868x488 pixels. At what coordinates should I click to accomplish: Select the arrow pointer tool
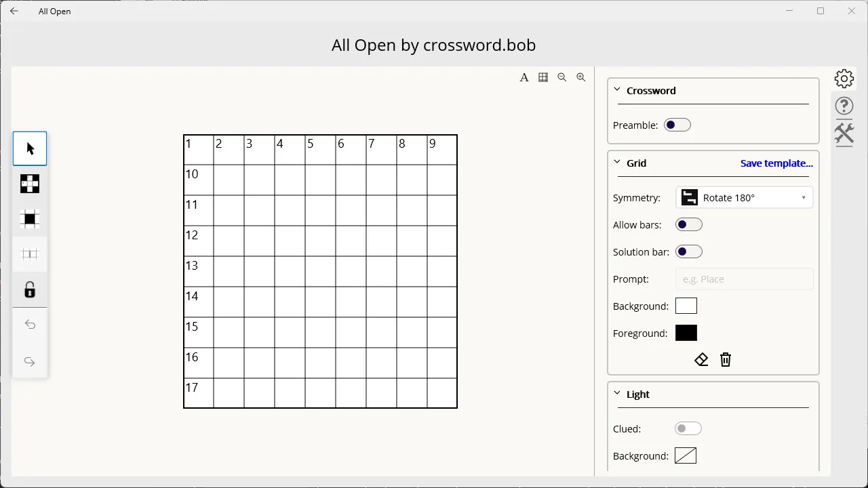click(30, 148)
